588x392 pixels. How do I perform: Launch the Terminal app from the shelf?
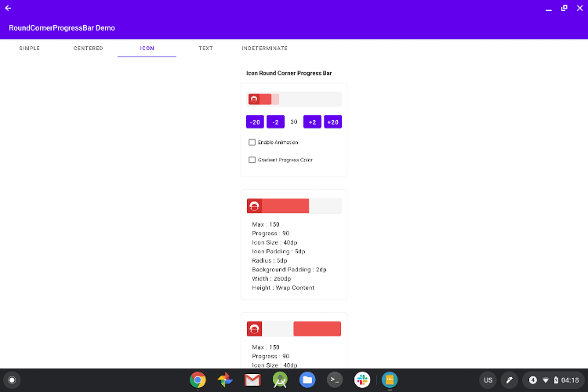(x=334, y=380)
